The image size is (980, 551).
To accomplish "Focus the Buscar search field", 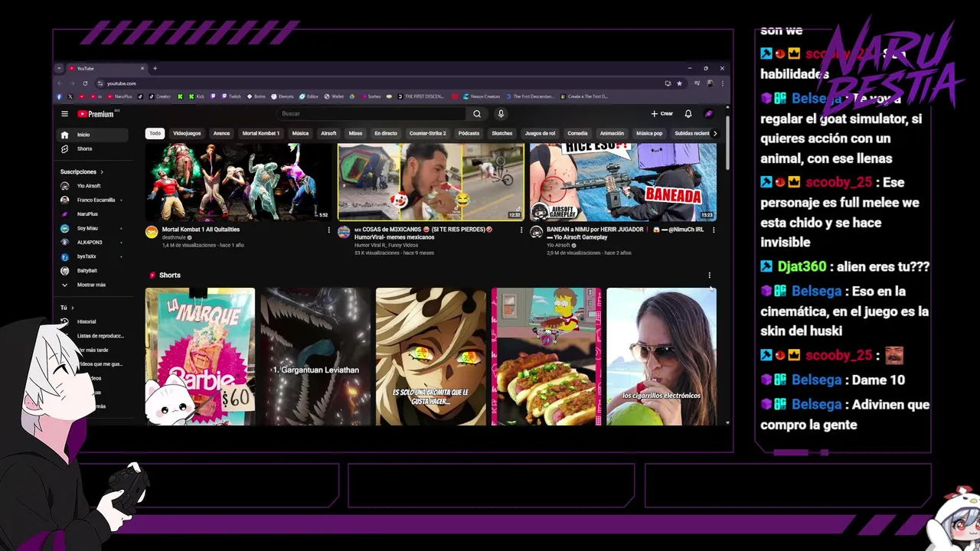I will coord(371,114).
